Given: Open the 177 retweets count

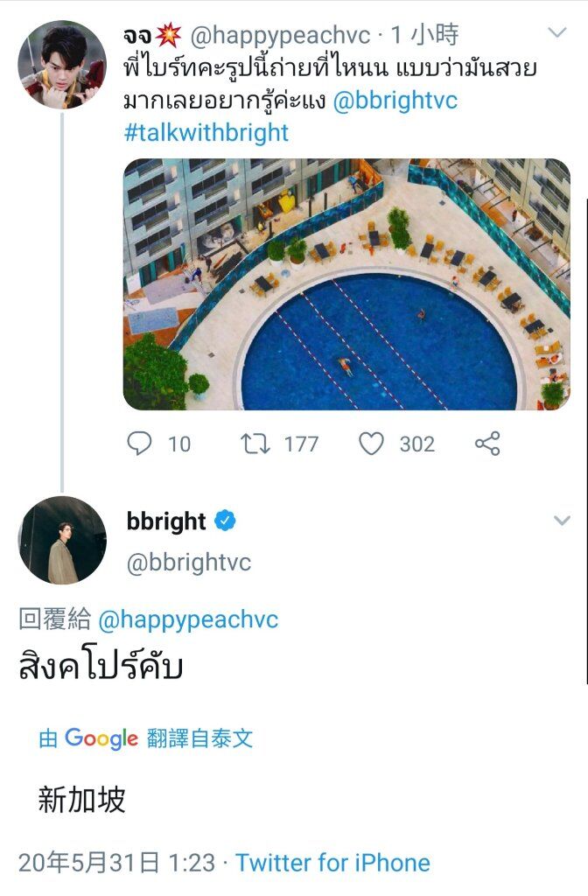Looking at the screenshot, I should 301,444.
